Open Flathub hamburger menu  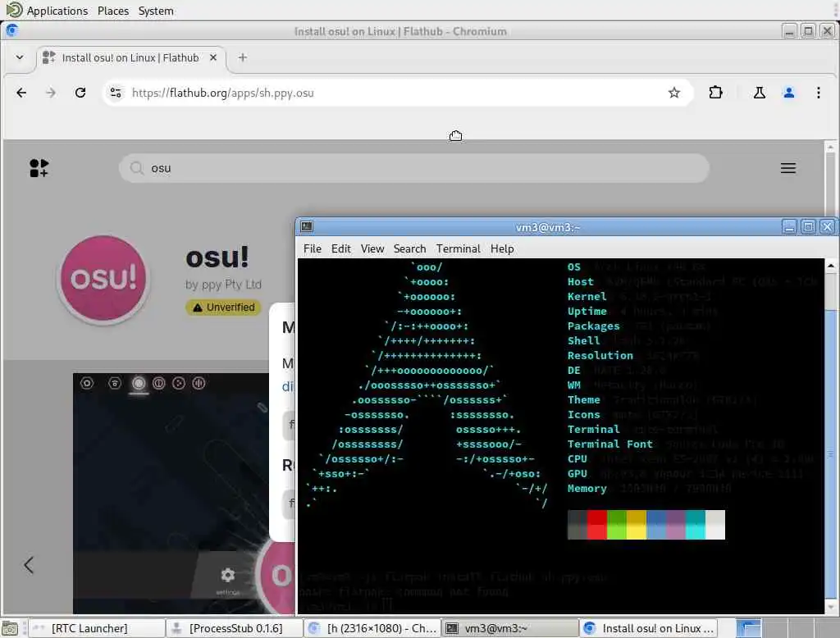[x=787, y=168]
